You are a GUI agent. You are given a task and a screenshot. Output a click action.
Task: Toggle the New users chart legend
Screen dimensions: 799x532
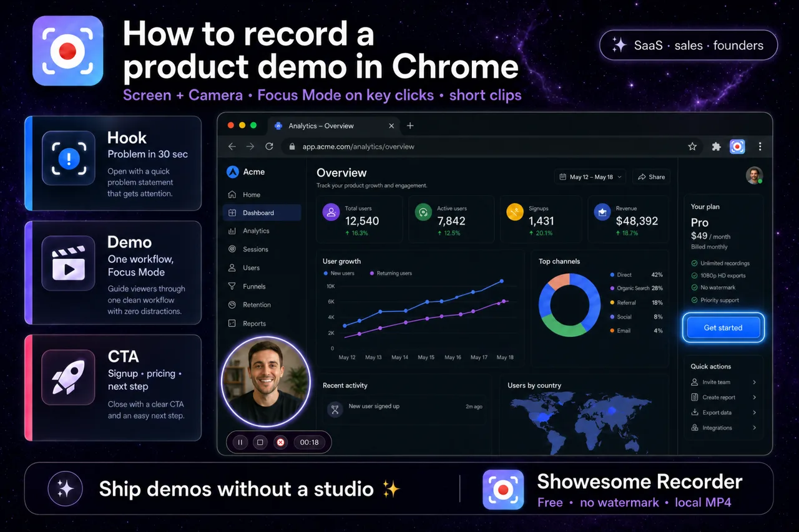[339, 273]
